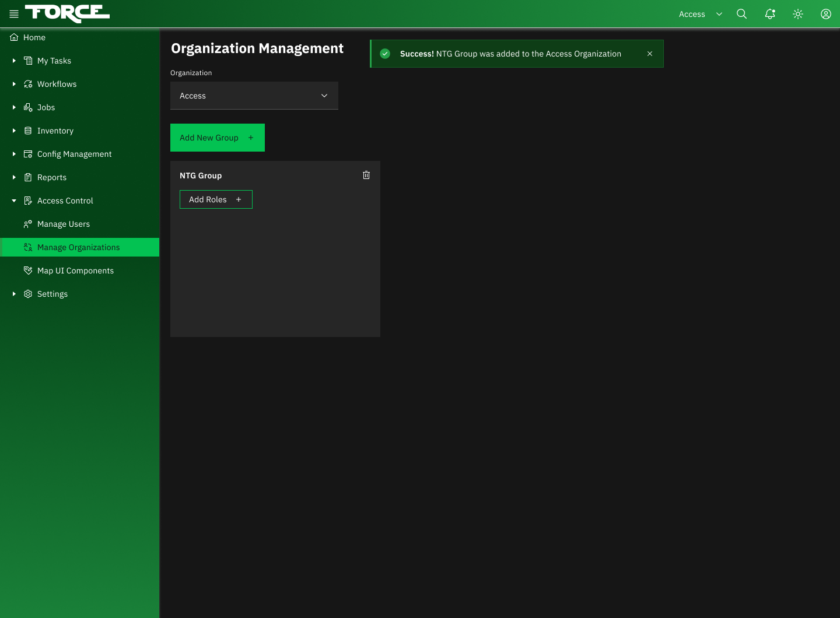Dismiss the success notification
The image size is (840, 618).
(x=649, y=54)
